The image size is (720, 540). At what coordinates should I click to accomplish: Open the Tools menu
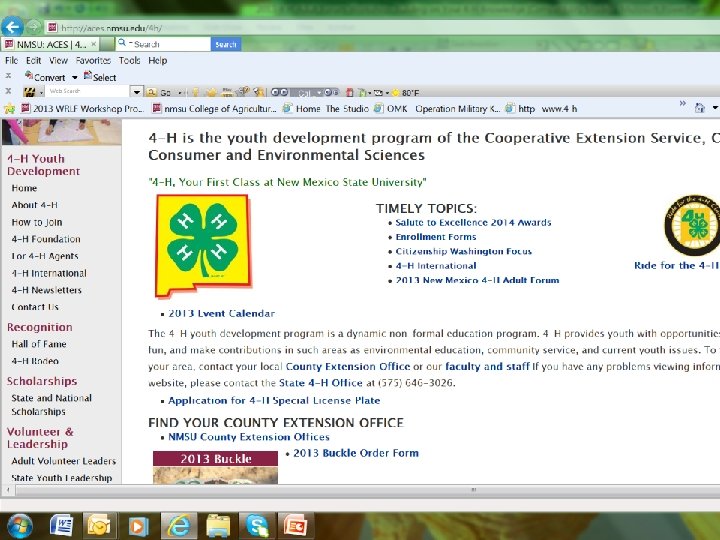tap(129, 61)
